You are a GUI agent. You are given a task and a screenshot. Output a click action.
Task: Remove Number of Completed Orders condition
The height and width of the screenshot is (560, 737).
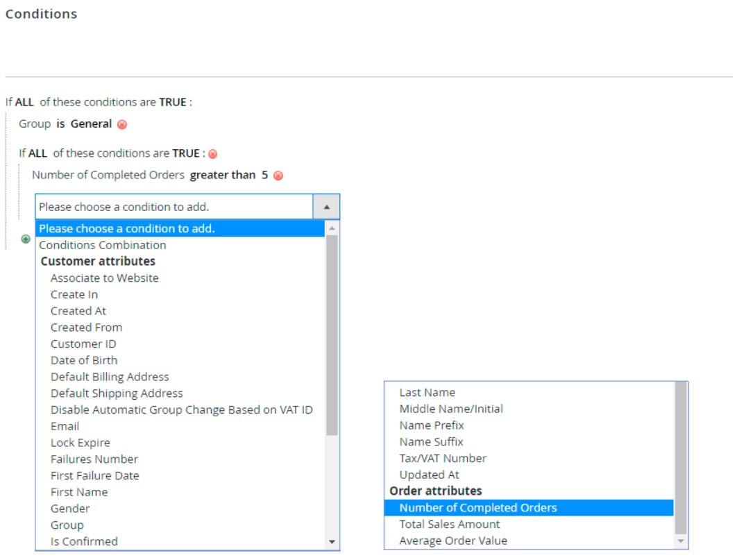pyautogui.click(x=278, y=176)
